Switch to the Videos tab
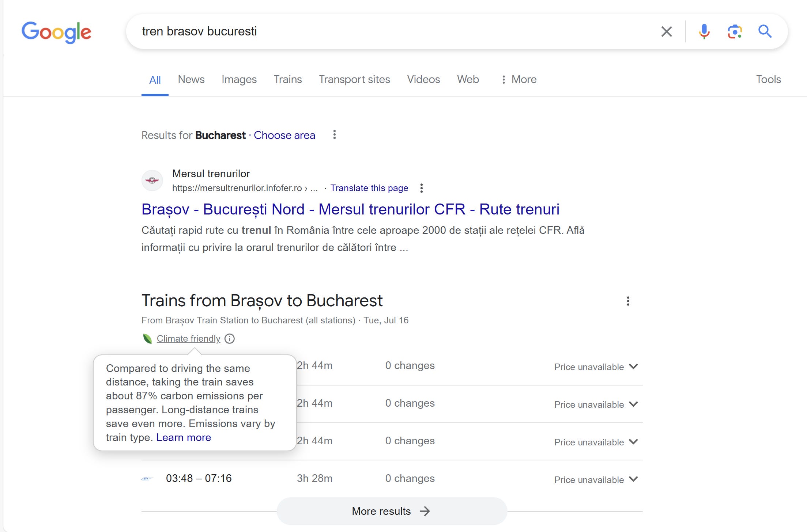807x532 pixels. pos(423,79)
